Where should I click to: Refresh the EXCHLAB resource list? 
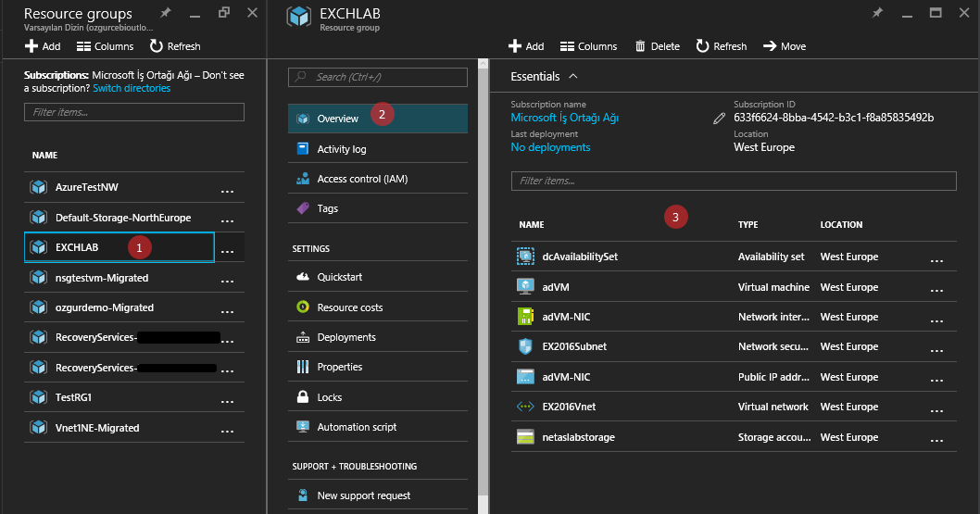[x=722, y=46]
